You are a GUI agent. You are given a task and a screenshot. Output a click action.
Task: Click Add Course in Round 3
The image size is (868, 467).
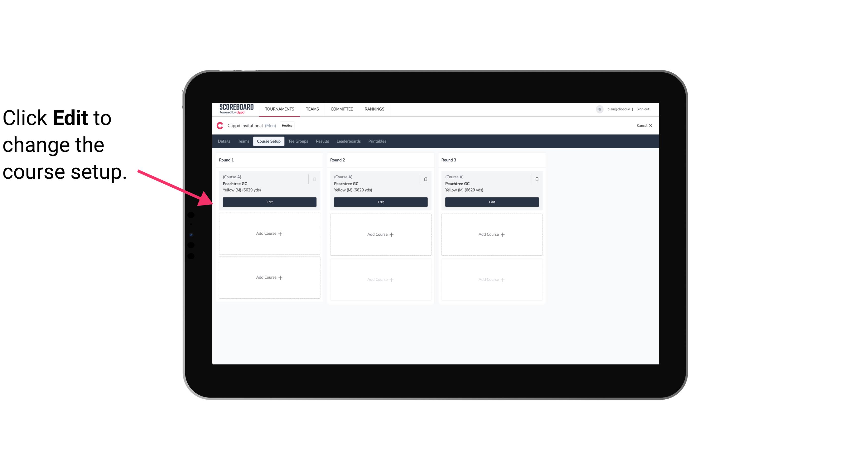(x=492, y=234)
